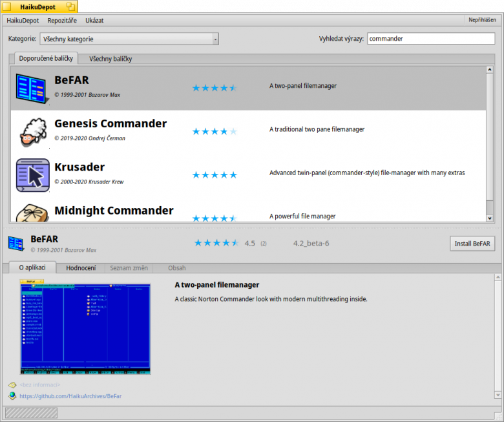Open the Seznam změn tab

click(x=129, y=268)
